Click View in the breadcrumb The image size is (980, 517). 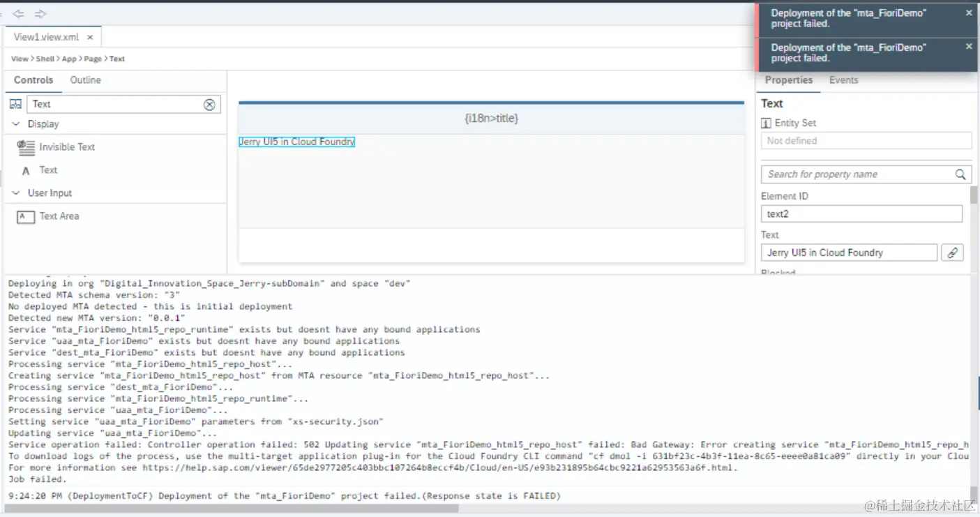pos(20,59)
